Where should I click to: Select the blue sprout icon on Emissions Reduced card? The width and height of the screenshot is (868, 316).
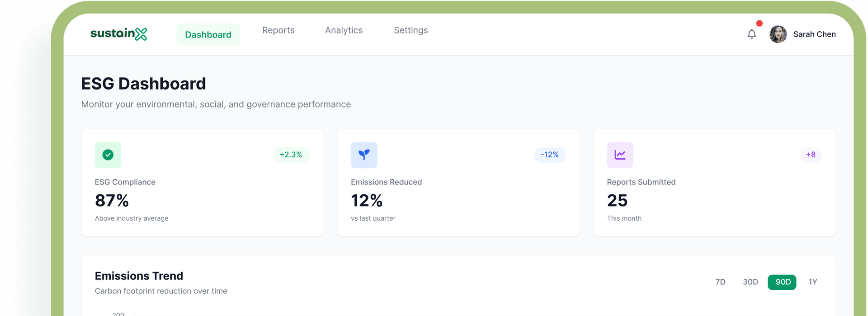[364, 155]
